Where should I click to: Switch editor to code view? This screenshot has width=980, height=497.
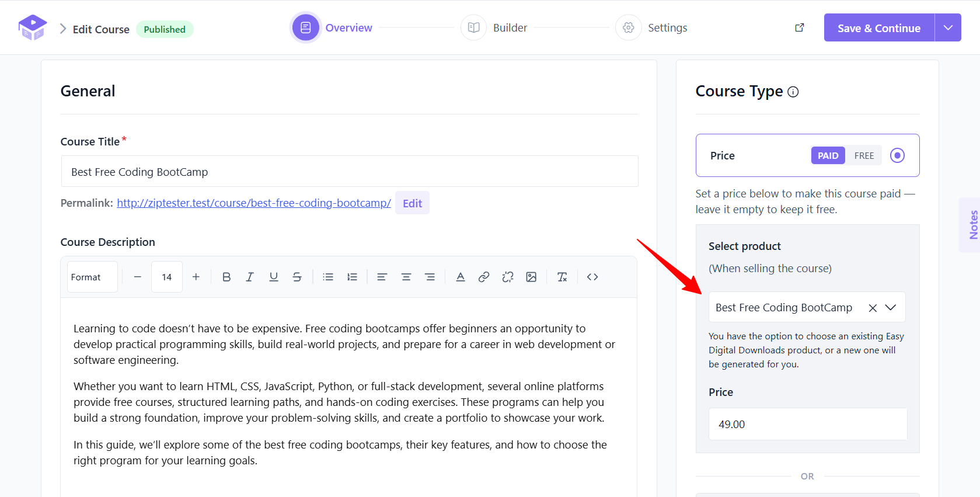point(592,277)
